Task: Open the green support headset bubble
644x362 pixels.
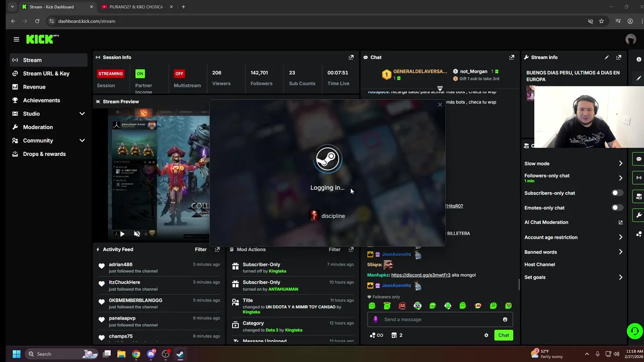Action: click(x=634, y=331)
